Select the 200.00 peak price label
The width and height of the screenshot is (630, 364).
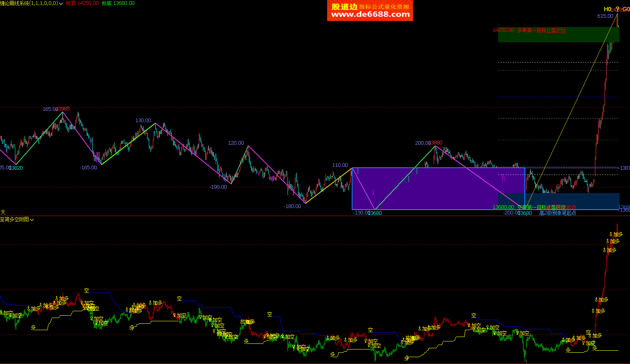423,143
